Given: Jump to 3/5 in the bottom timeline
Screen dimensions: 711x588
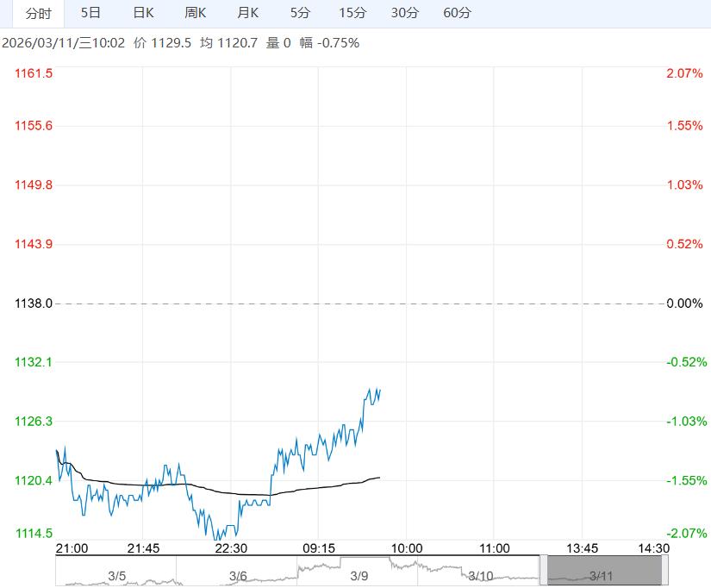Looking at the screenshot, I should tap(116, 576).
